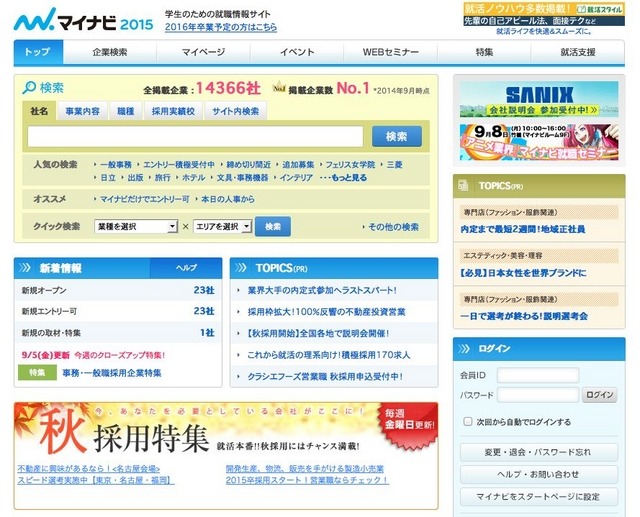Click the エントリー積極受付中 search link
Viewport: 640px width, 517px height.
click(x=178, y=164)
